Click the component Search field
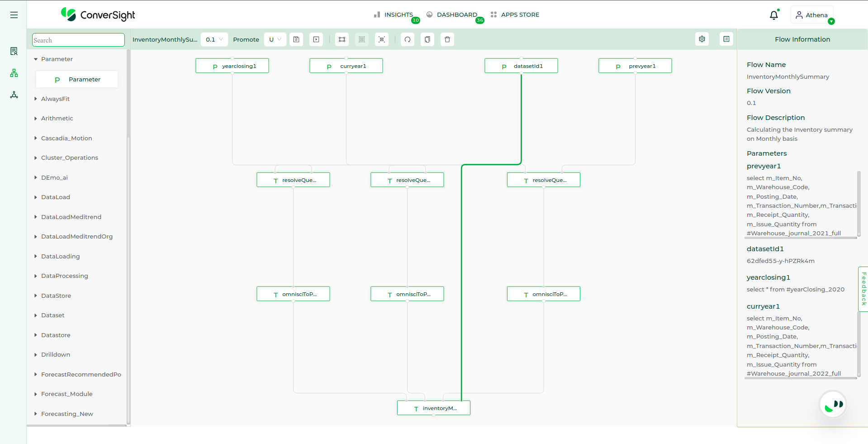This screenshot has width=868, height=444. [x=78, y=40]
